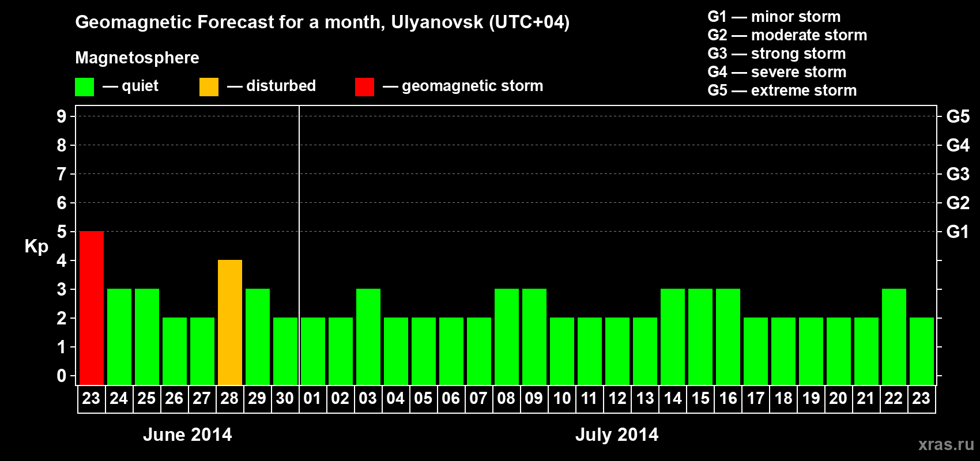Click the 'disturbed' legend text
The height and width of the screenshot is (461, 980).
281,86
